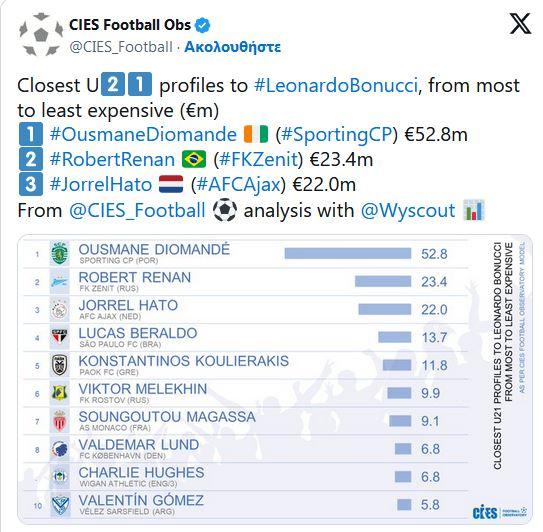543x532 pixels.
Task: Click the Sporting CP club crest
Action: click(60, 254)
